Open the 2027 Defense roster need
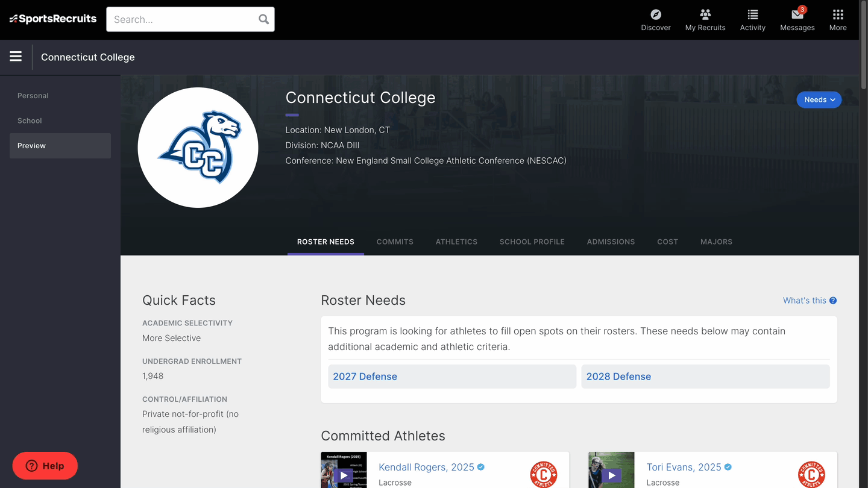This screenshot has width=868, height=488. point(452,377)
